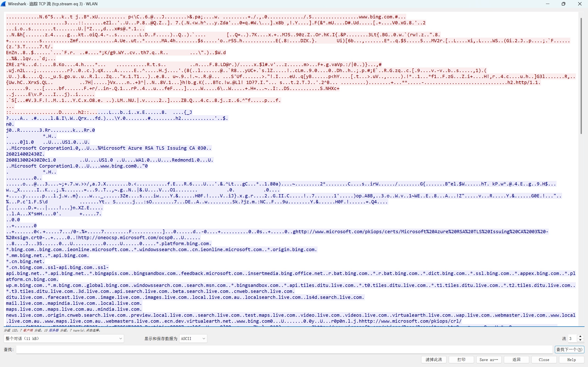
Task: Select the Microsoft Azure RSA TLS Issuing CA line
Action: click(x=156, y=148)
